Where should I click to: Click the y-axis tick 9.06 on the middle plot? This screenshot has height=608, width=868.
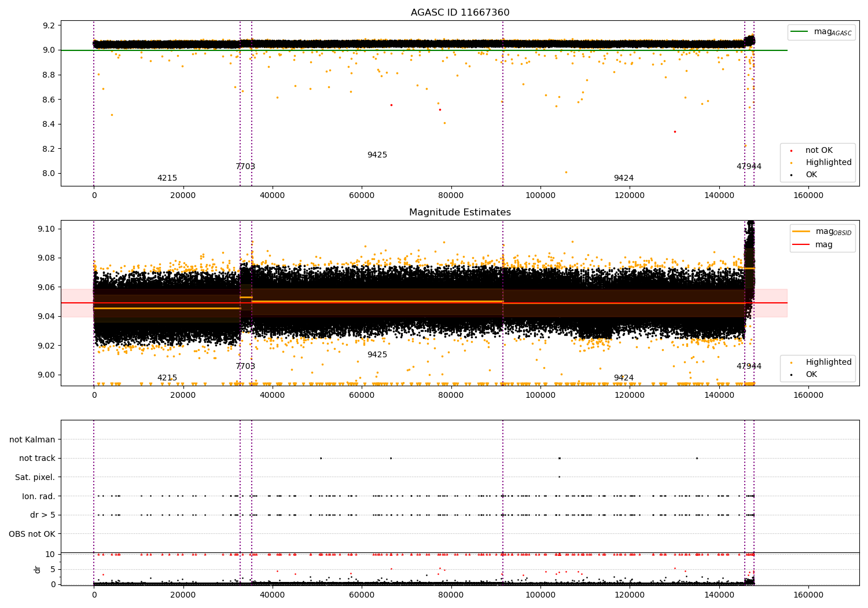[x=46, y=287]
